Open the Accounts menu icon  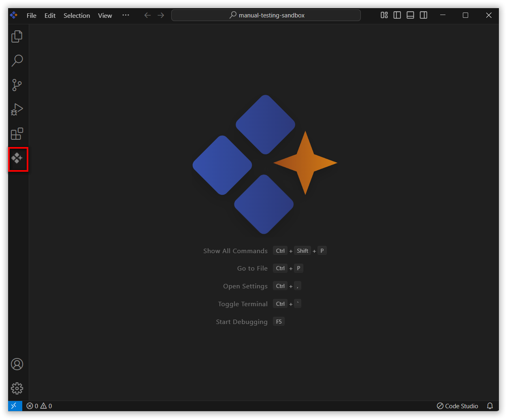point(17,364)
